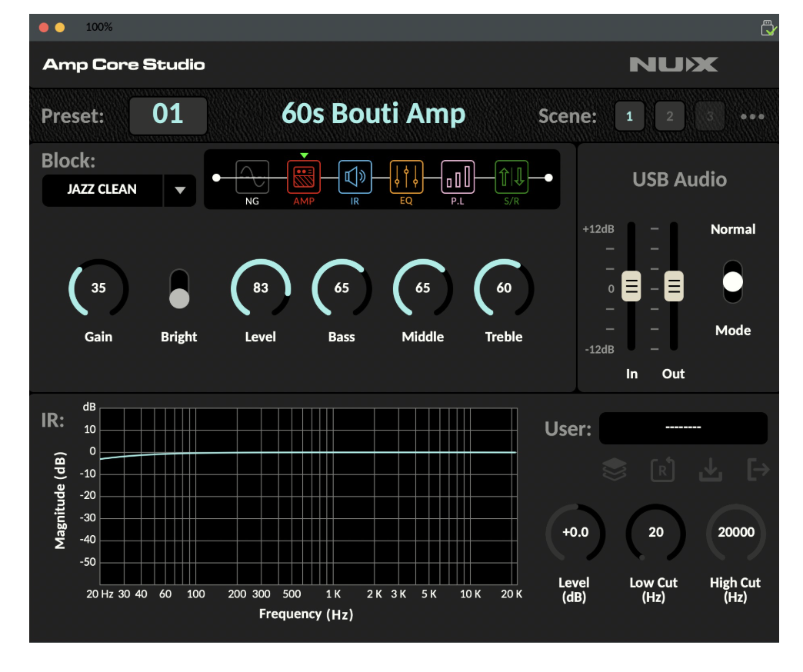The image size is (803, 672).
Task: Open the Preset 01 number selector
Action: point(168,115)
